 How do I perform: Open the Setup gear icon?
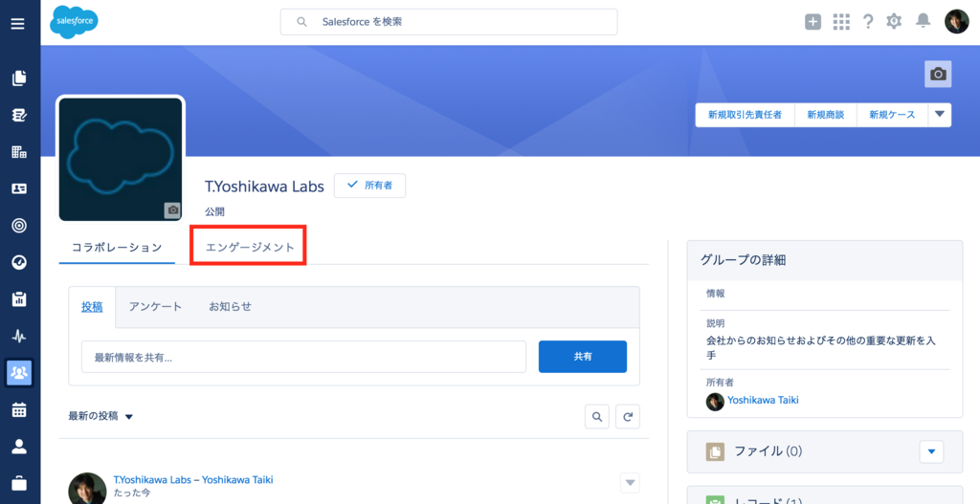click(895, 22)
